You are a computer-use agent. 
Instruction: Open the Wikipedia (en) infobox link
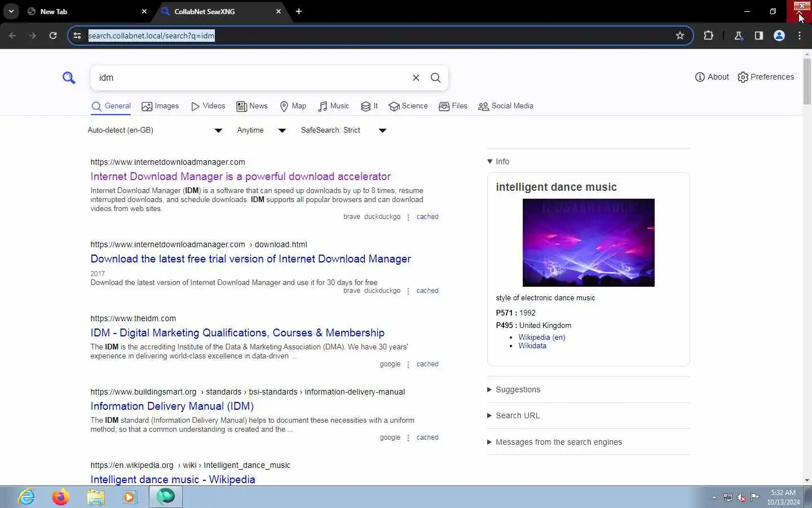(542, 337)
